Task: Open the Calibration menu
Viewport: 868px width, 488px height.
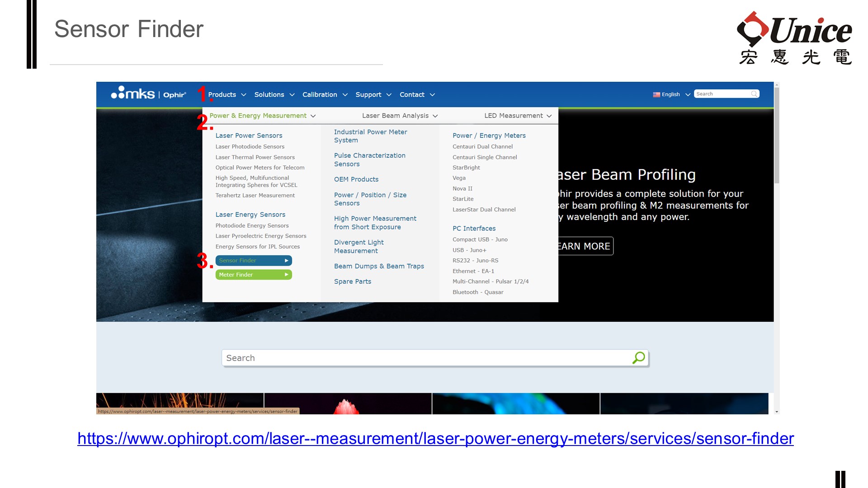Action: pos(320,94)
